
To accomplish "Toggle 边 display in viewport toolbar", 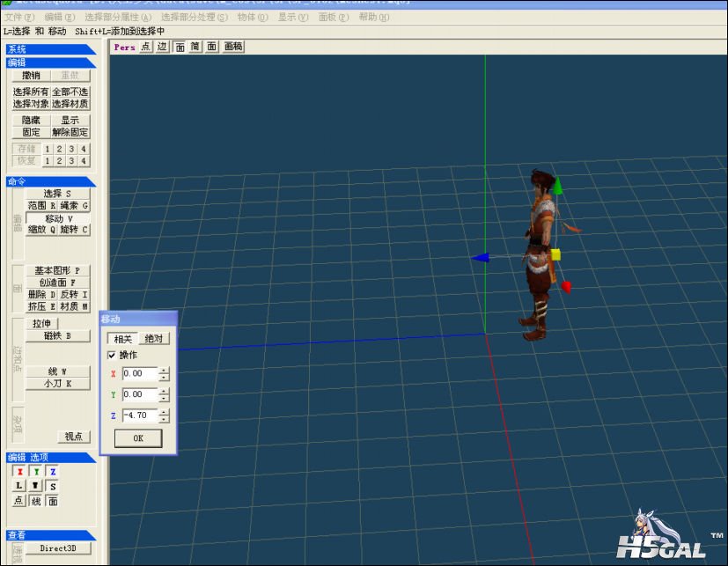I will click(162, 47).
